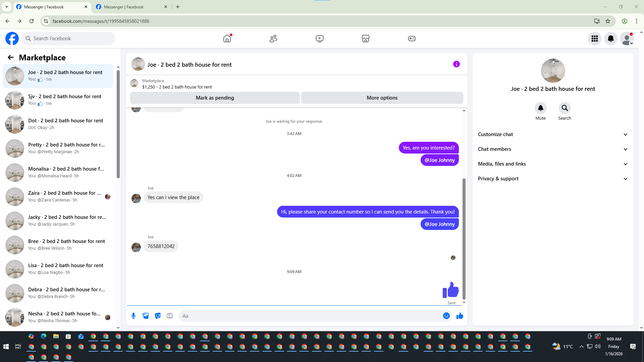Screen dimensions: 644x362
Task: Click the More options button
Action: [382, 98]
